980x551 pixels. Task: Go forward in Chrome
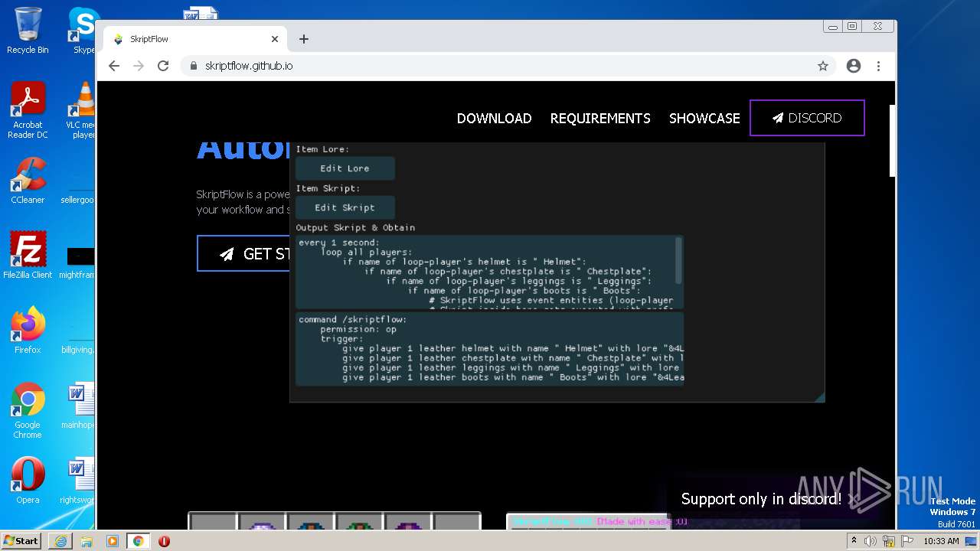point(139,66)
